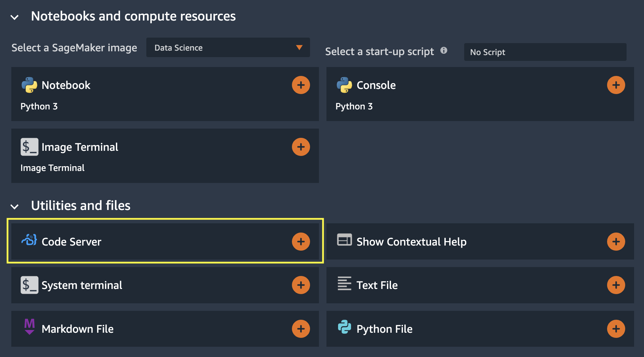644x357 pixels.
Task: Click the plus icon on Console card
Action: coord(616,85)
